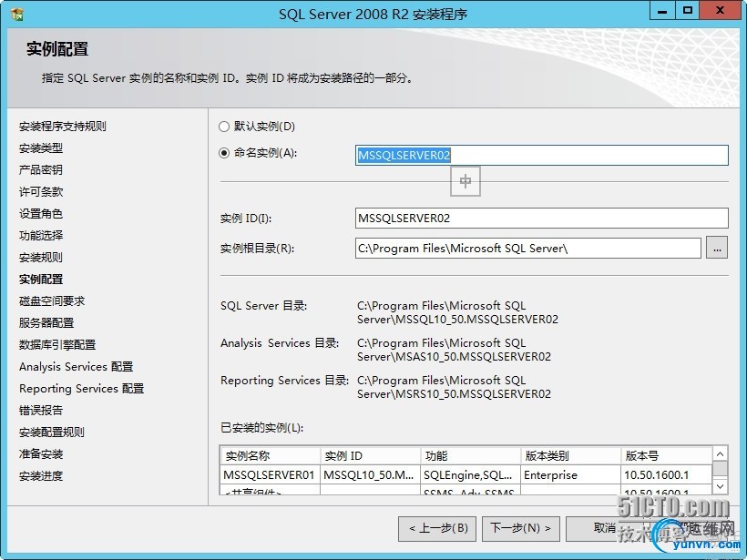Open the browse (...) button for root directory
The height and width of the screenshot is (560, 747).
coord(717,248)
